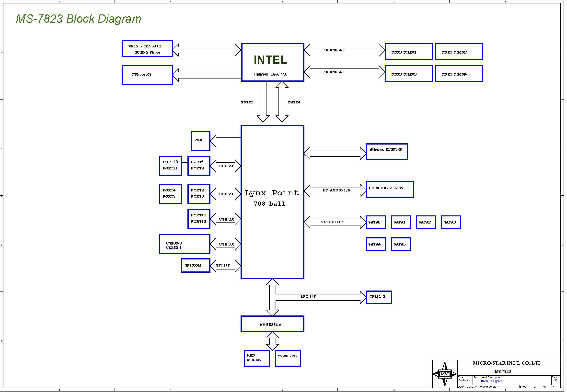This screenshot has width=567, height=392.
Task: Select the PORT2 PORT3 block
Action: 199,194
